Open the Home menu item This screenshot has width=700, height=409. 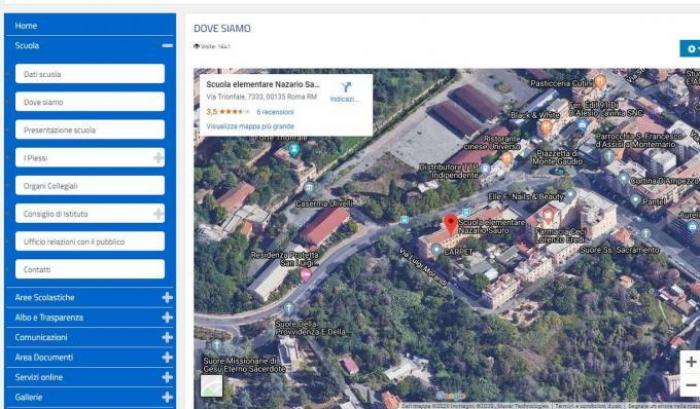27,25
